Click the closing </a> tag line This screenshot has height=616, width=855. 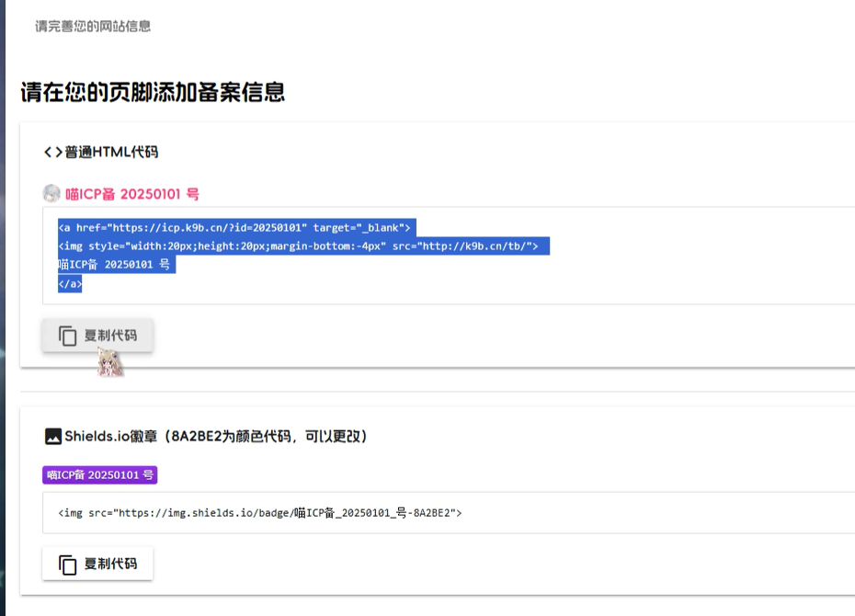pos(70,283)
